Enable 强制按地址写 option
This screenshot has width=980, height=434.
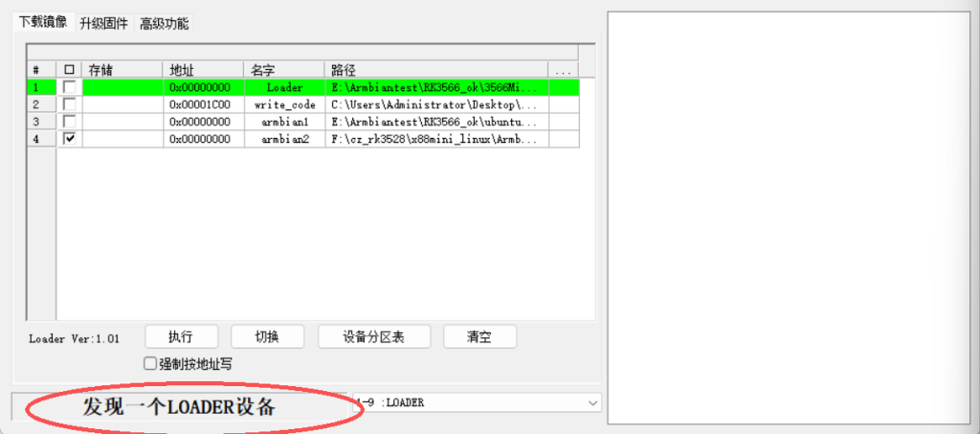pos(149,364)
